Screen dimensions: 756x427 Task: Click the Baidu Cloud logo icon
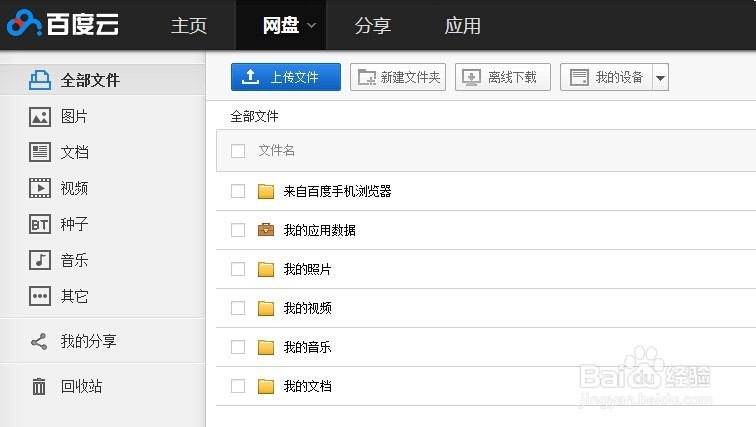pos(24,23)
